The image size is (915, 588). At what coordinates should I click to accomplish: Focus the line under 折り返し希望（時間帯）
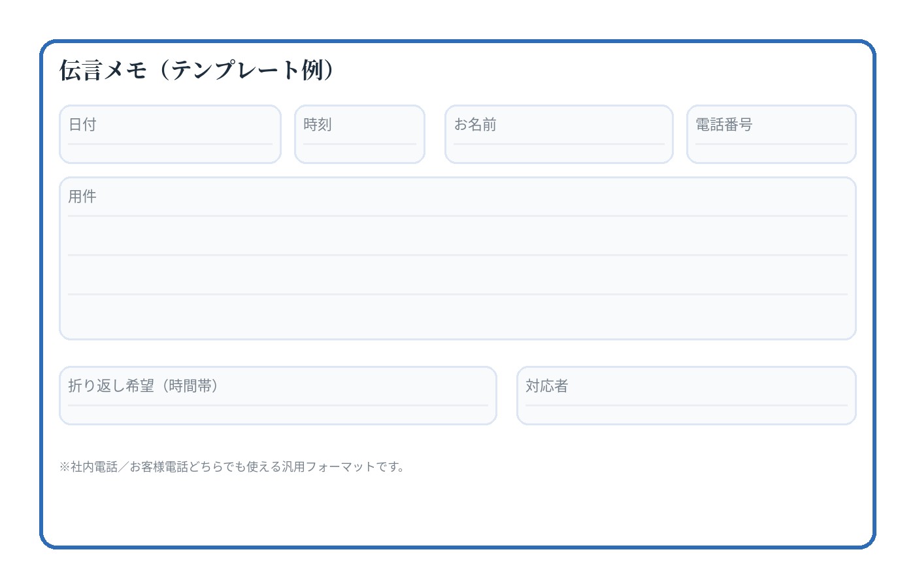pos(278,405)
